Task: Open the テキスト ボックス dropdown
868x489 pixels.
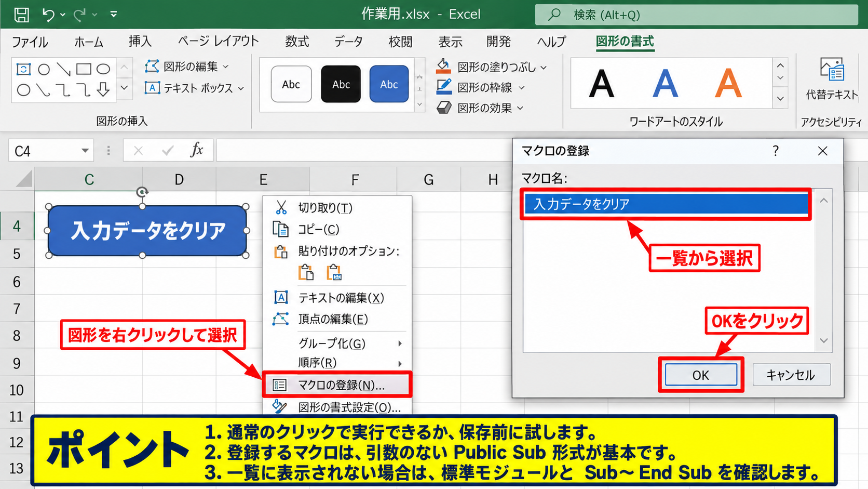Action: coord(194,88)
